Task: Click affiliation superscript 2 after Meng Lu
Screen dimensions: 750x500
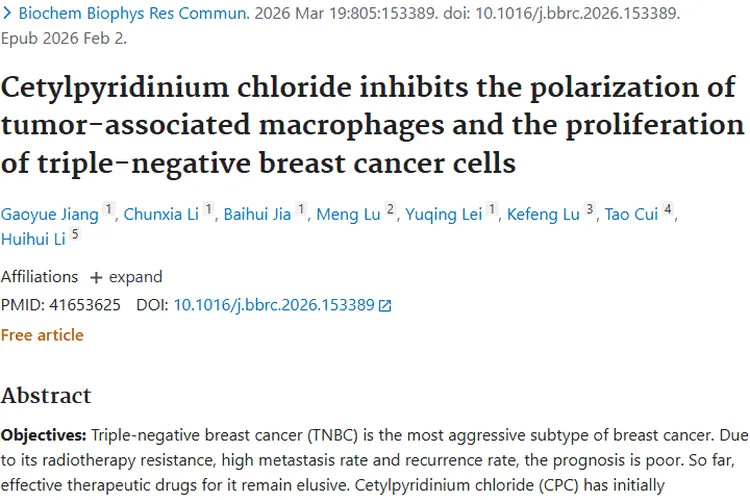Action: coord(391,210)
